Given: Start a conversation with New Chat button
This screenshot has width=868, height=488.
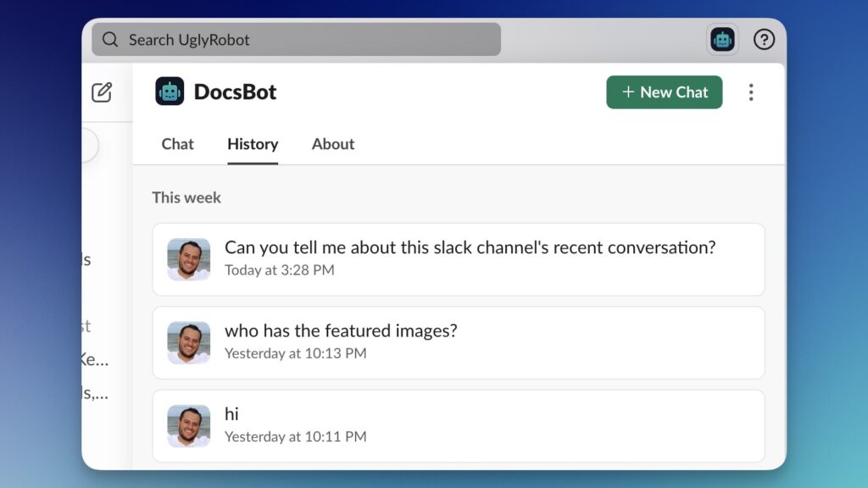Looking at the screenshot, I should pyautogui.click(x=664, y=92).
